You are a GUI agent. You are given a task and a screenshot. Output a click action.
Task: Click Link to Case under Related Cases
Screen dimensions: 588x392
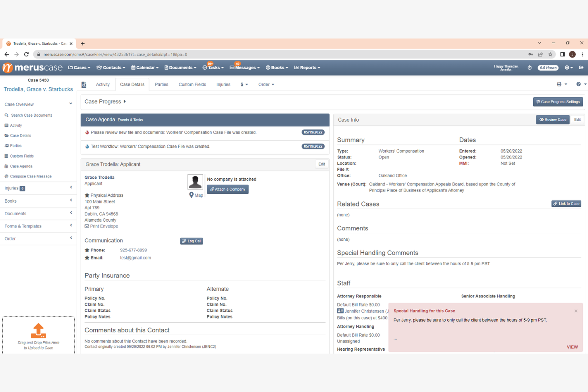point(566,203)
